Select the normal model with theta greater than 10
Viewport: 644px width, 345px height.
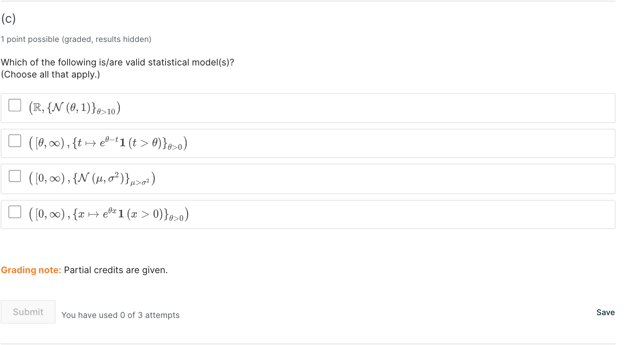[x=15, y=105]
